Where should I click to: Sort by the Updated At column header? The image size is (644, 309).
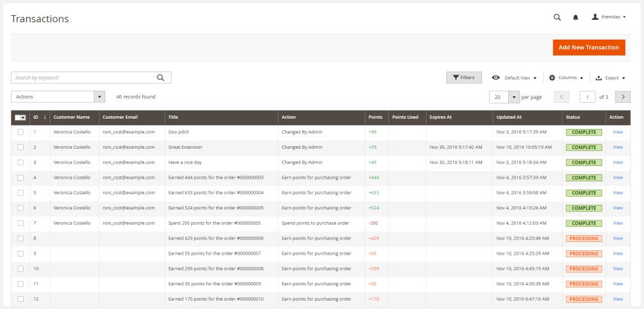point(527,117)
